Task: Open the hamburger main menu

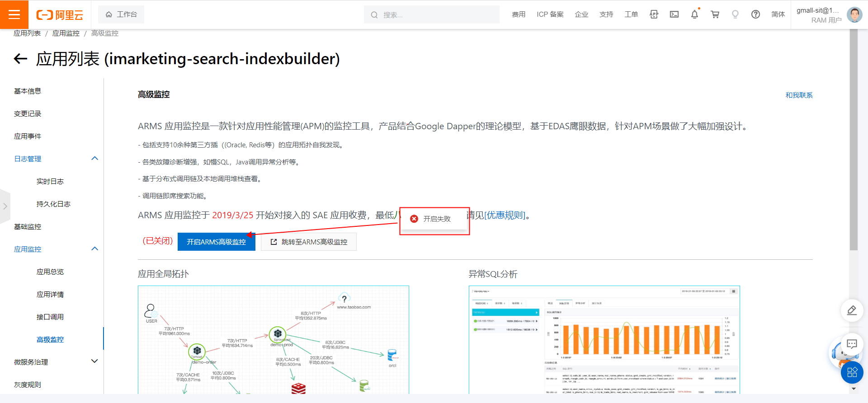Action: (14, 14)
